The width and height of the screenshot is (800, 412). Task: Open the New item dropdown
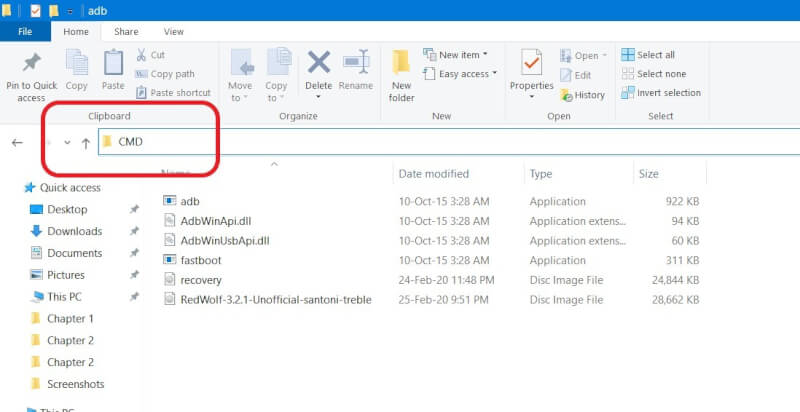(x=456, y=55)
